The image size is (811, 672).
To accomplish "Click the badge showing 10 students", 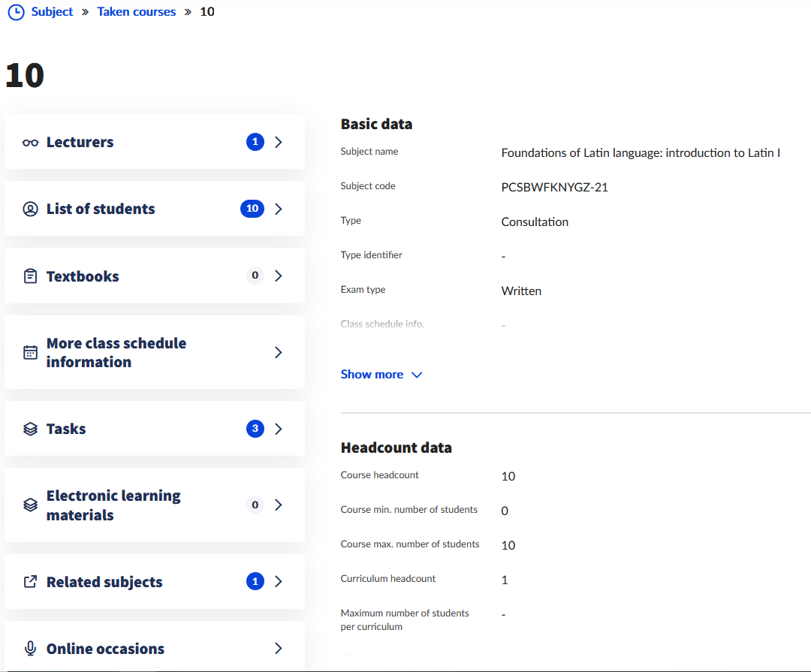I will 252,209.
